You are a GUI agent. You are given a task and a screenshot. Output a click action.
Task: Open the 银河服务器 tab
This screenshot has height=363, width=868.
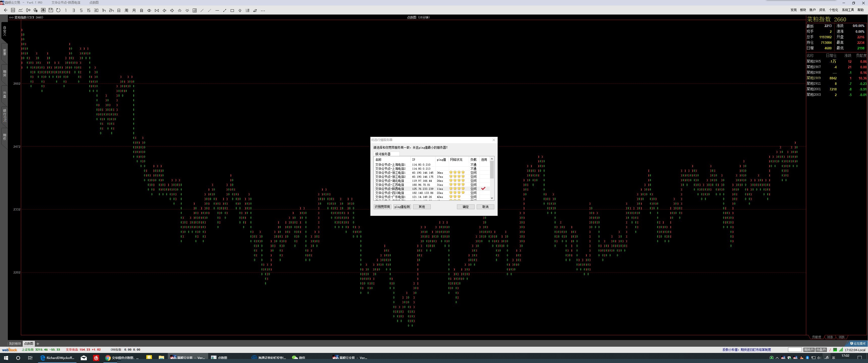tap(383, 154)
